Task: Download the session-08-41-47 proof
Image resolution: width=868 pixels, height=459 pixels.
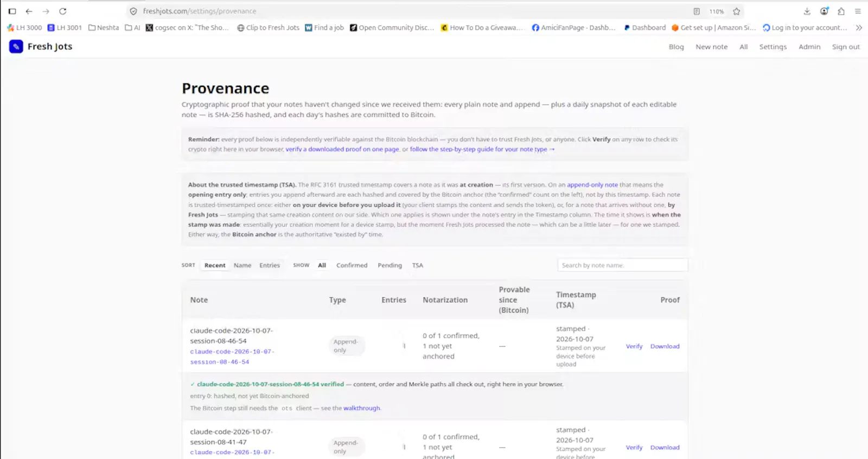Action: [665, 448]
